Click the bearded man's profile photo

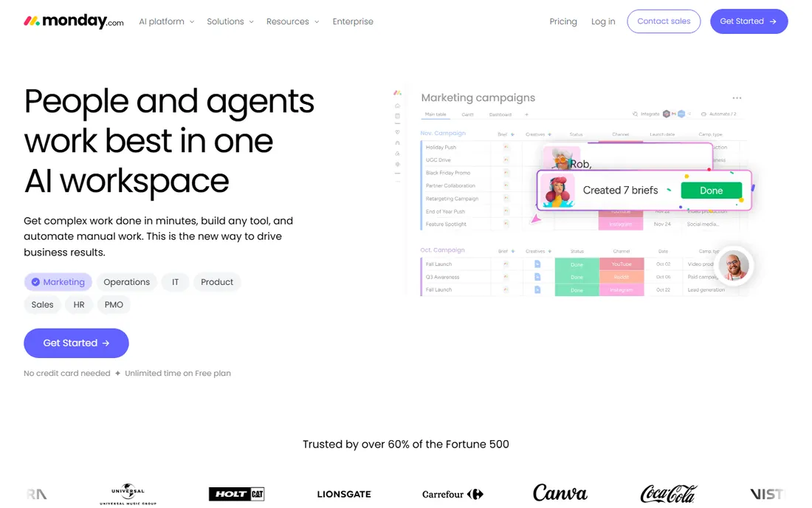(734, 266)
